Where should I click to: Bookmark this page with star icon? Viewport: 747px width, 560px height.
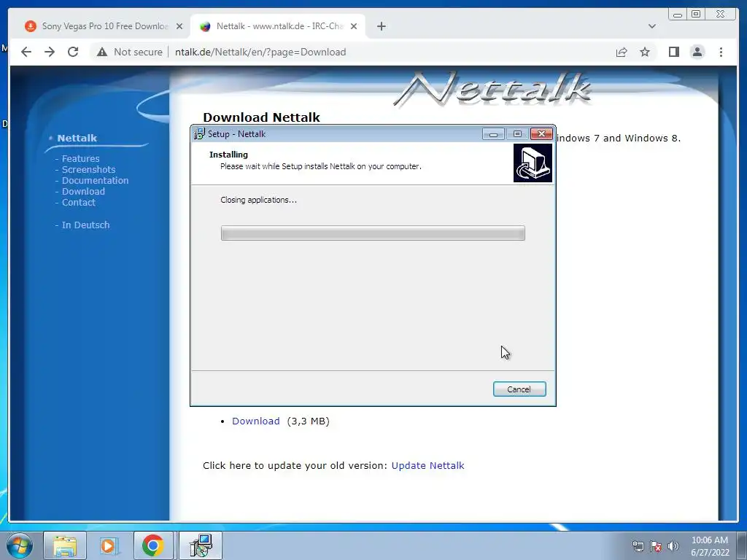[x=645, y=52]
